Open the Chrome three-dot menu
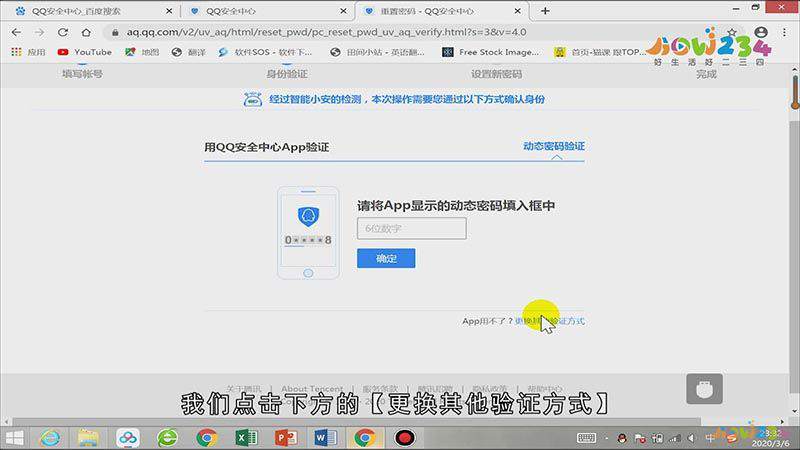The image size is (800, 450). pos(784,32)
